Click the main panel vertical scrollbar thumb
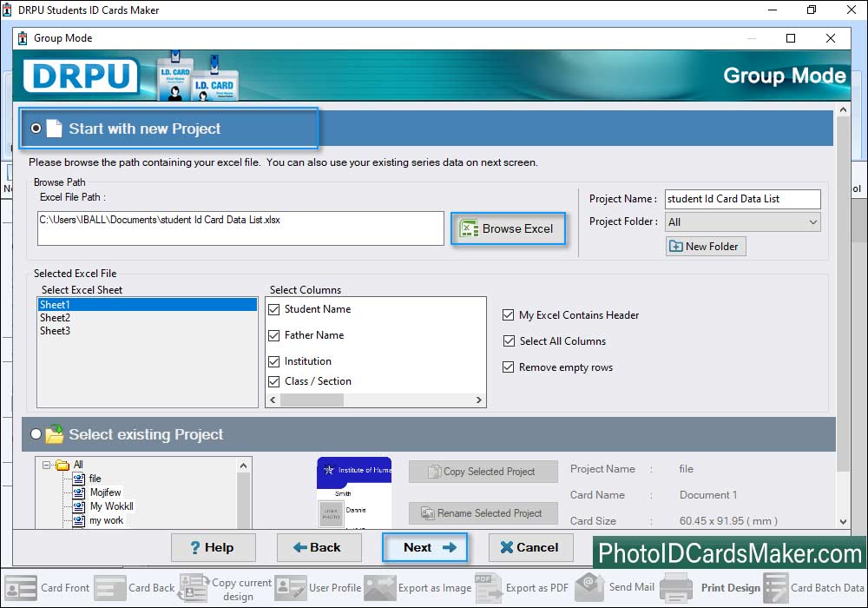 coord(843,294)
